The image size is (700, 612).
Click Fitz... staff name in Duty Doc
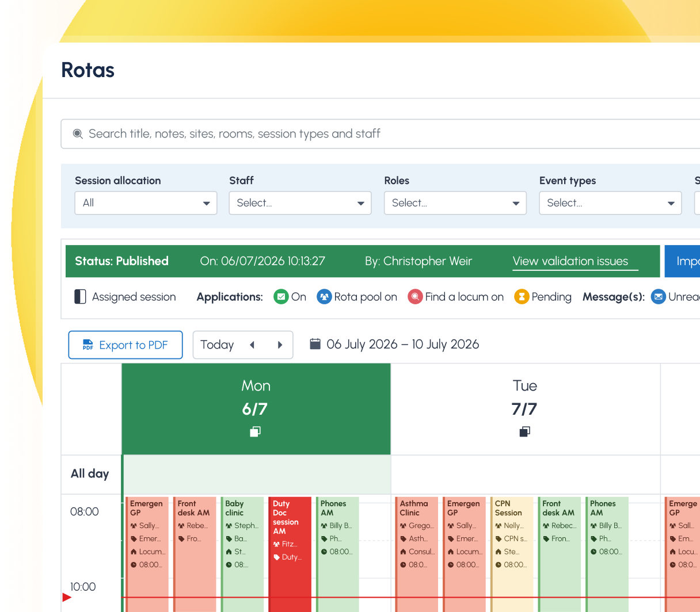pyautogui.click(x=290, y=544)
